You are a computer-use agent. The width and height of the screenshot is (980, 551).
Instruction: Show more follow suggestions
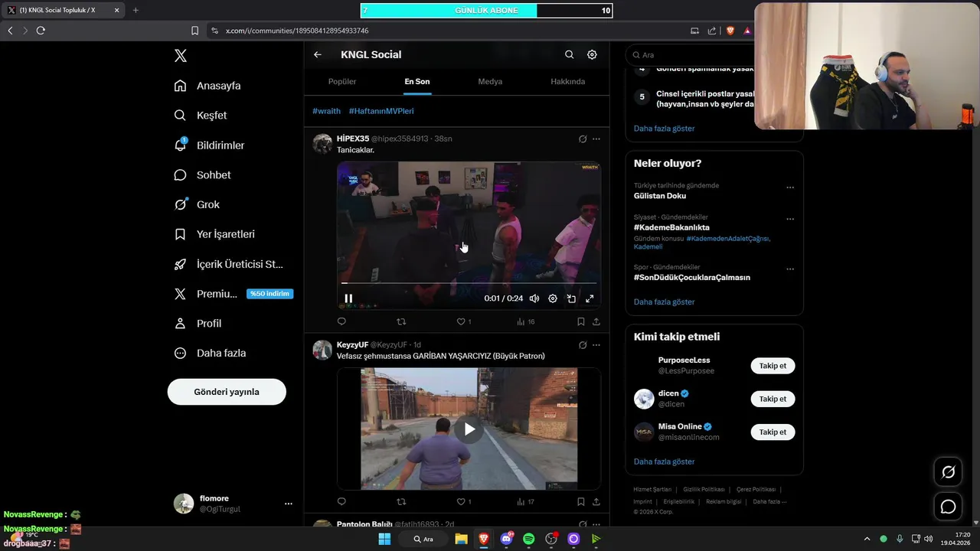(x=664, y=462)
